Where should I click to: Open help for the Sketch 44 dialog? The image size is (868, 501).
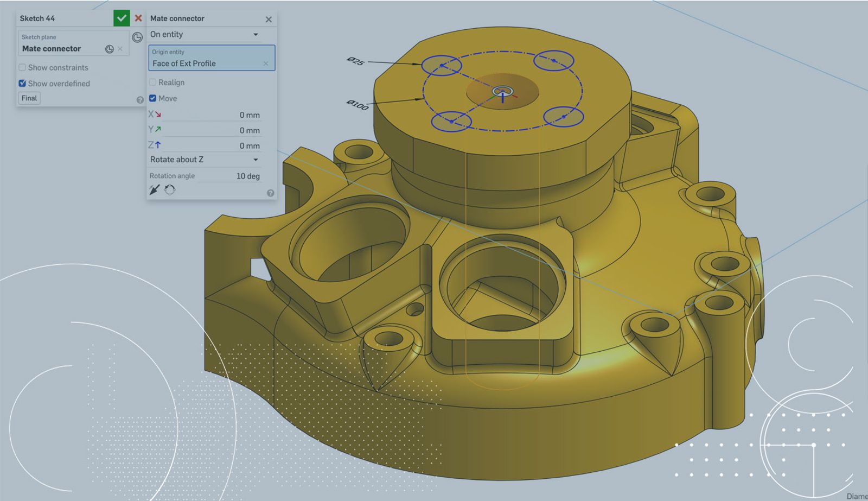pos(140,100)
